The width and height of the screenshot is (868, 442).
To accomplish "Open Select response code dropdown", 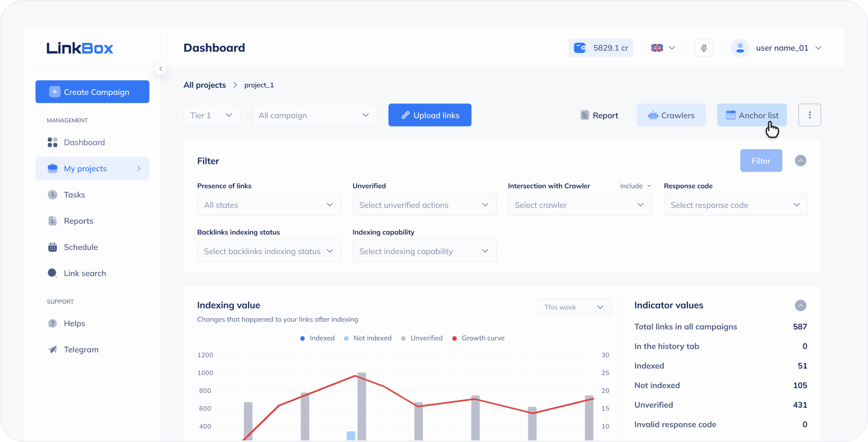I will click(x=736, y=205).
